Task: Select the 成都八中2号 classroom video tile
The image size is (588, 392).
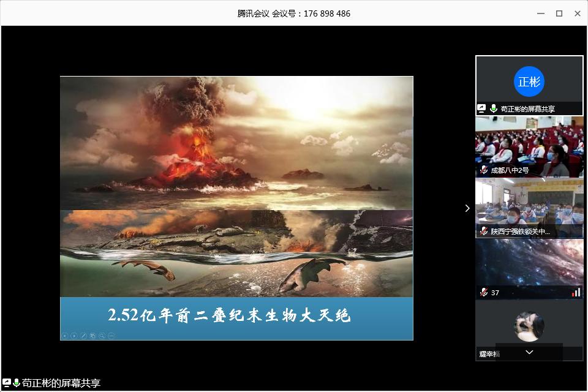Action: [529, 144]
